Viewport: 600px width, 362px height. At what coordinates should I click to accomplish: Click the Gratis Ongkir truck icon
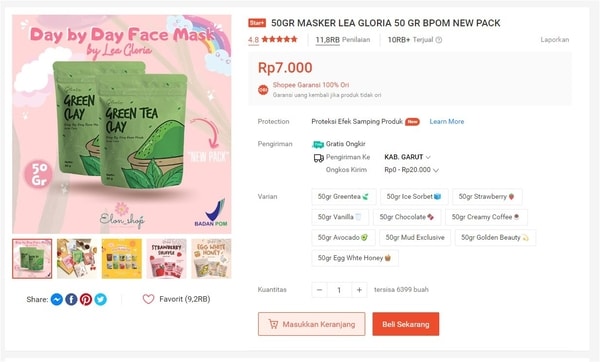(318, 144)
